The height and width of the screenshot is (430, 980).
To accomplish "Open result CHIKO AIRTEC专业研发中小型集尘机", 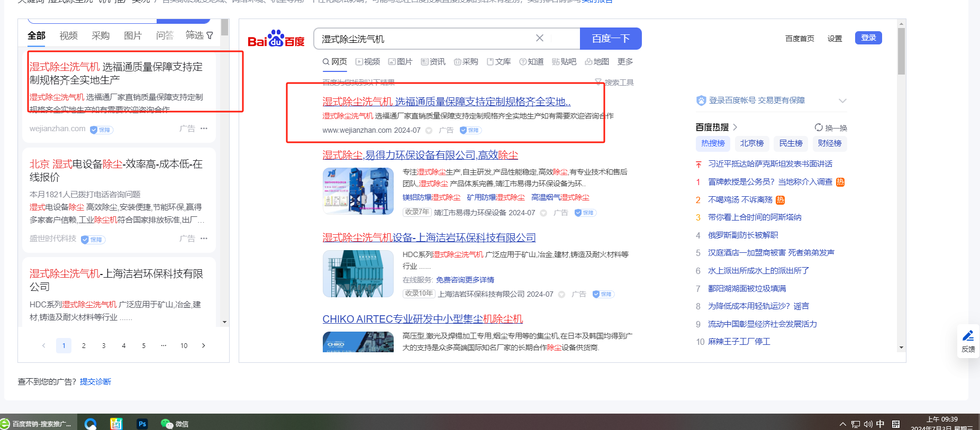I will (423, 319).
